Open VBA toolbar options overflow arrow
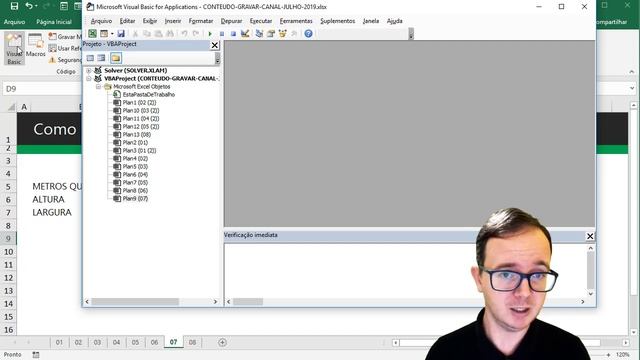This screenshot has height=360, width=640. [411, 34]
